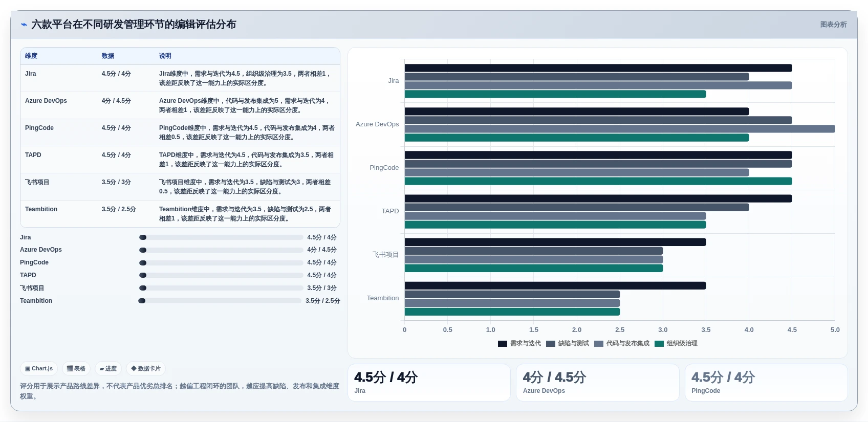
Task: Click the 5.0 x-axis tick label
Action: point(835,330)
